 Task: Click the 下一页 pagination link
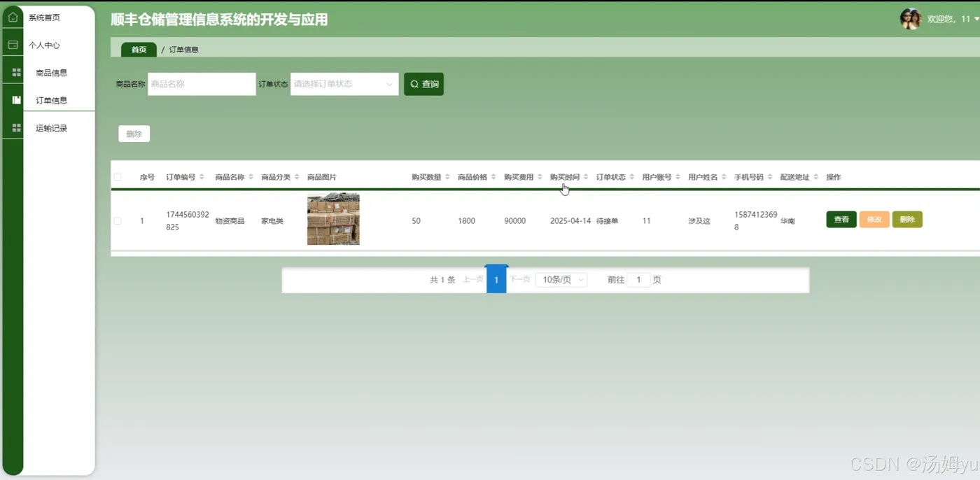[x=519, y=279]
